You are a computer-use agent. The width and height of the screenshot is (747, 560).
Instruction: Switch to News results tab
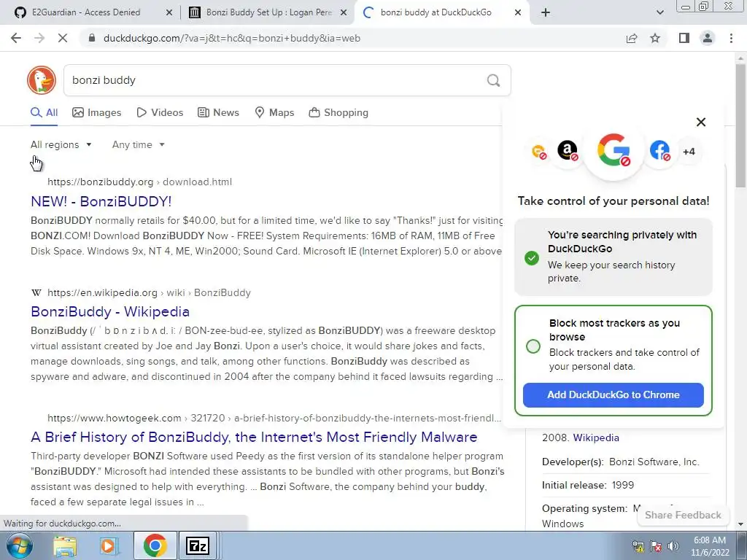pyautogui.click(x=219, y=113)
